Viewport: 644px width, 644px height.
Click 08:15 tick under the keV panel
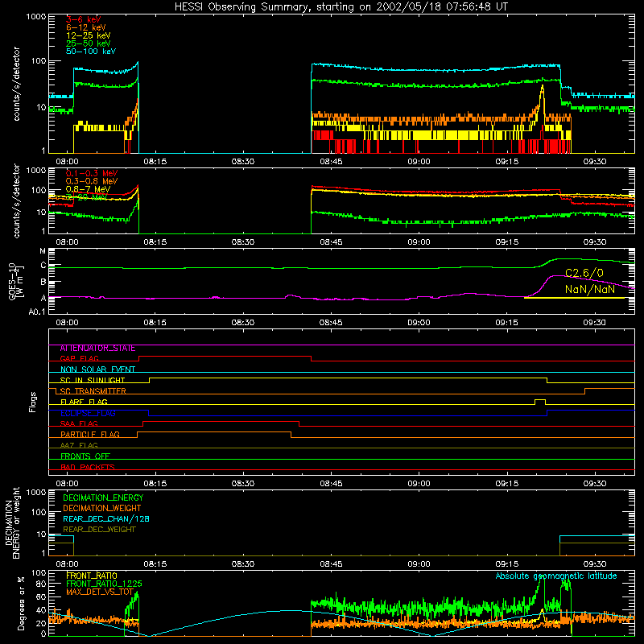point(155,162)
